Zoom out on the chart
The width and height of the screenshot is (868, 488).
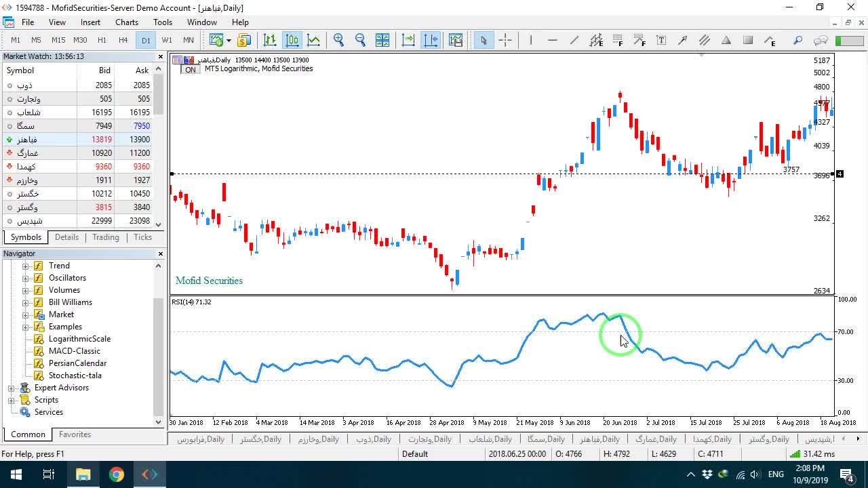point(361,41)
